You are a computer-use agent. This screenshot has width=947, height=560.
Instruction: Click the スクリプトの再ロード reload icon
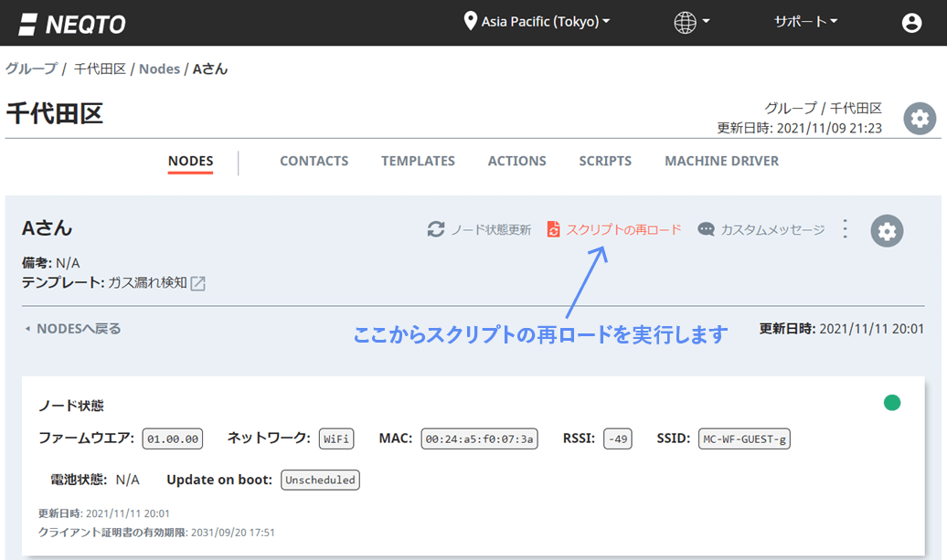coord(556,230)
